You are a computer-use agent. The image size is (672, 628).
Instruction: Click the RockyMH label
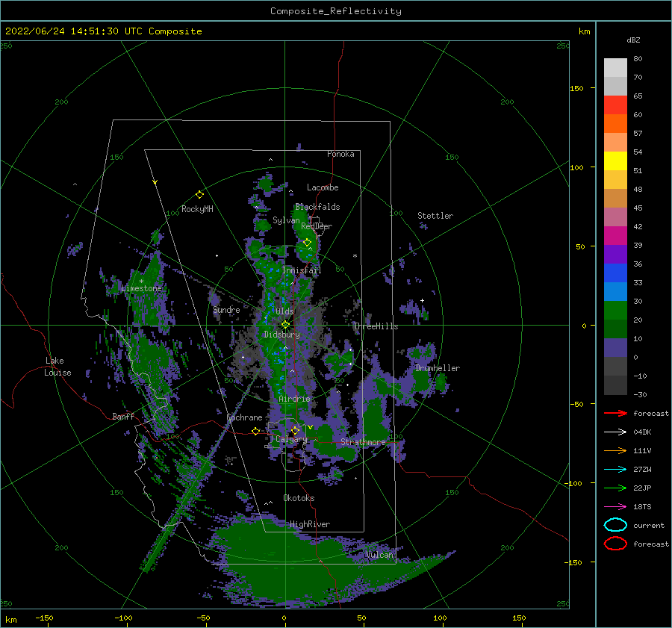click(x=197, y=209)
